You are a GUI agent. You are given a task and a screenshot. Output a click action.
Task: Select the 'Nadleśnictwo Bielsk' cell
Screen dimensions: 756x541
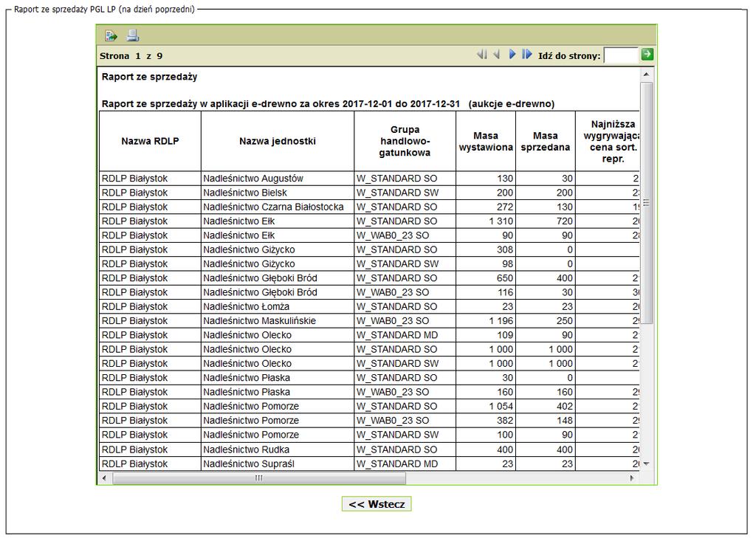278,193
